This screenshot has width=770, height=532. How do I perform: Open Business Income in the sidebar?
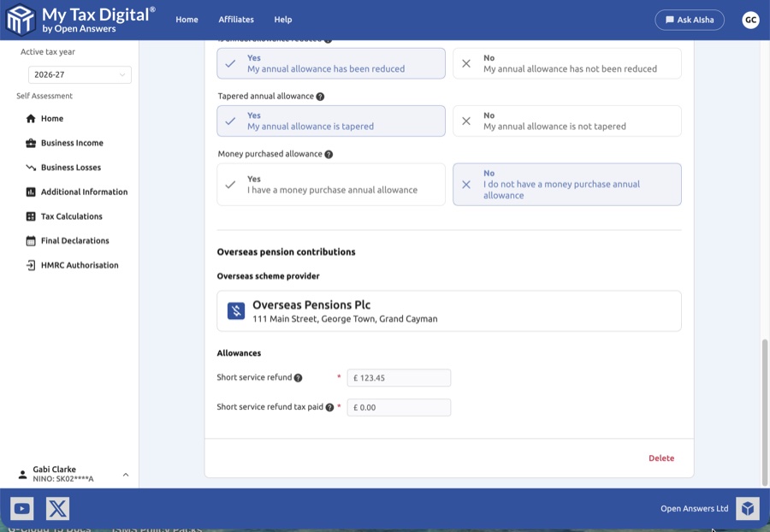click(72, 143)
